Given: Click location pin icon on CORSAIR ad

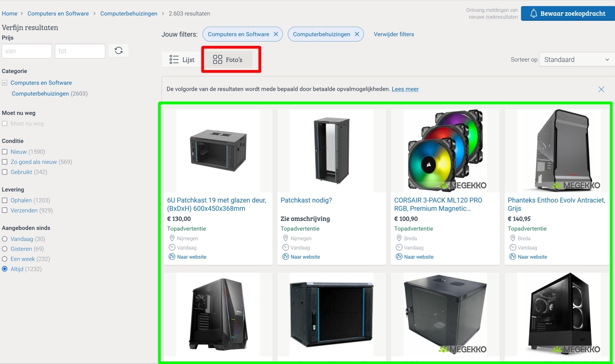Looking at the screenshot, I should click(399, 238).
